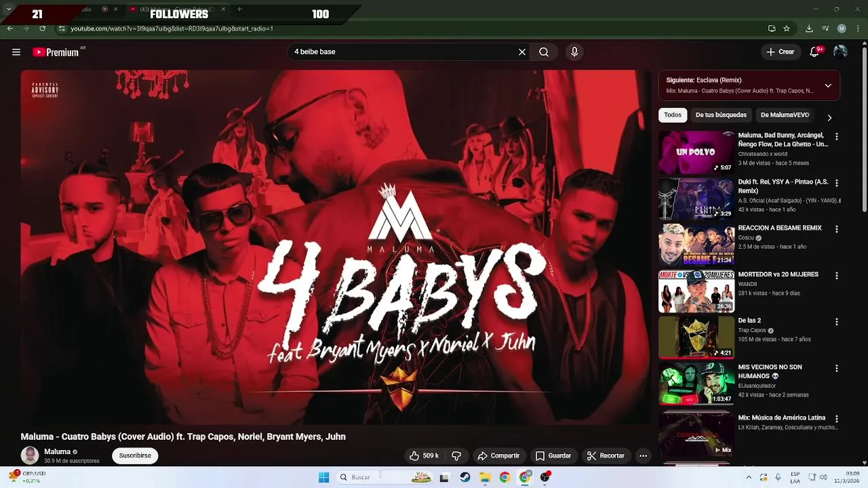Image resolution: width=868 pixels, height=488 pixels.
Task: Open more actions ellipsis below video
Action: tap(643, 455)
